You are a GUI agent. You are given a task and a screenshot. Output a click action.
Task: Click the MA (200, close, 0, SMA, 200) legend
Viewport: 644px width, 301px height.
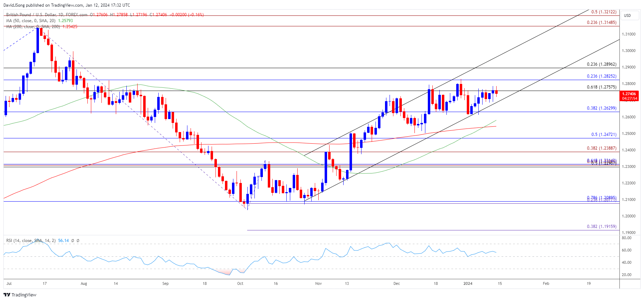click(x=33, y=27)
